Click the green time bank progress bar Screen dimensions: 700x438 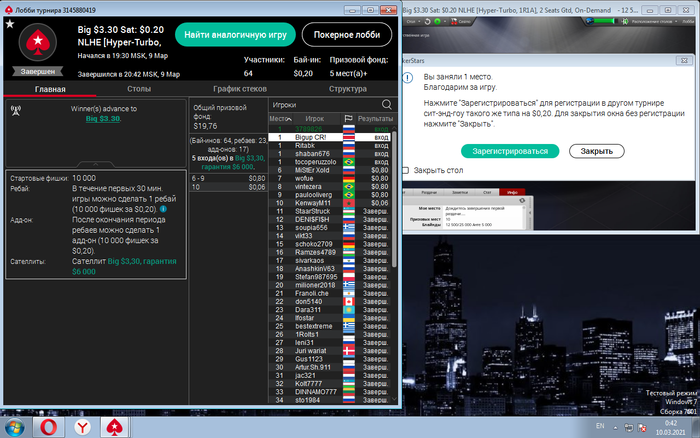point(604,21)
